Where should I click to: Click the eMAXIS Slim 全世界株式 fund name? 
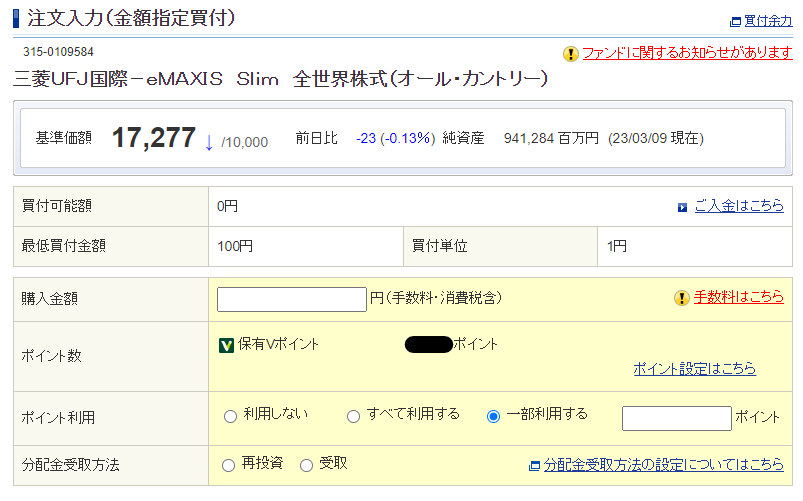(x=280, y=79)
